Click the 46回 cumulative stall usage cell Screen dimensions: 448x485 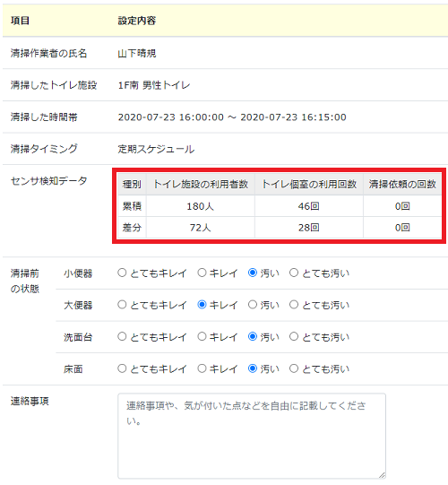tap(309, 206)
